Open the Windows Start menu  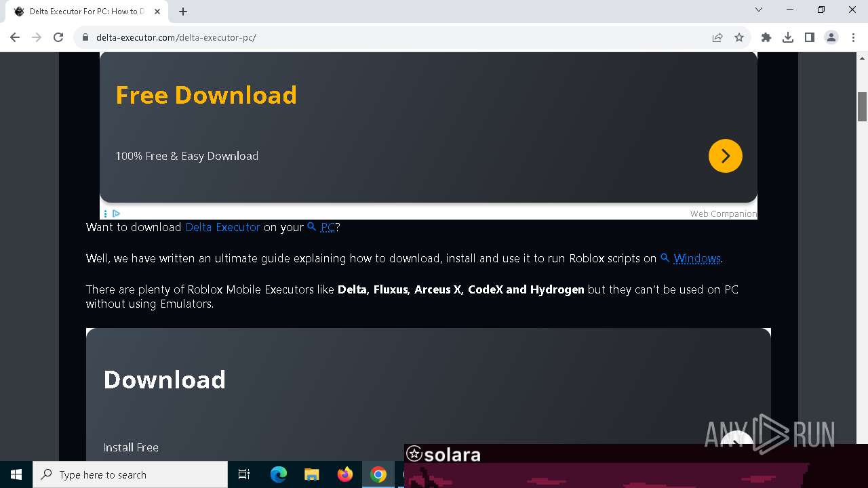point(16,474)
